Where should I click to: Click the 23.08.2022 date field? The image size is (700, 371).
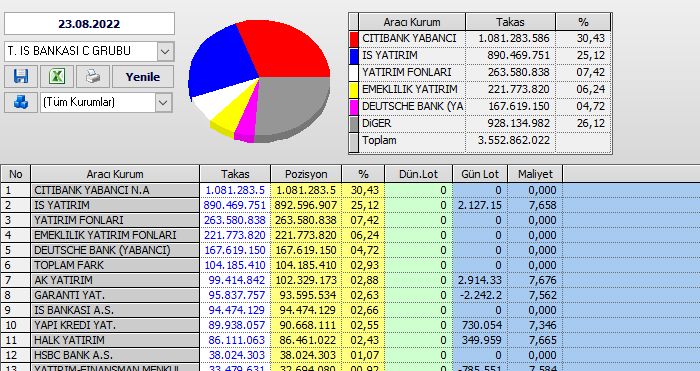(89, 24)
